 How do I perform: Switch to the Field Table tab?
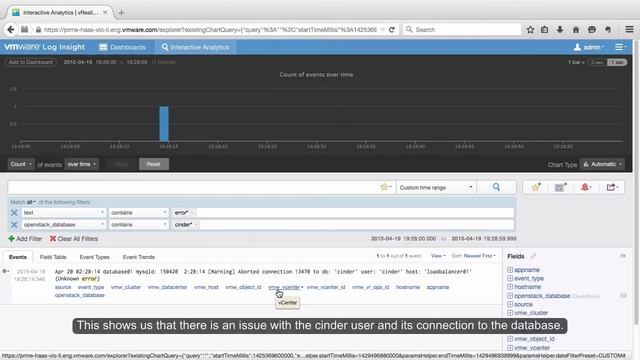pos(53,257)
